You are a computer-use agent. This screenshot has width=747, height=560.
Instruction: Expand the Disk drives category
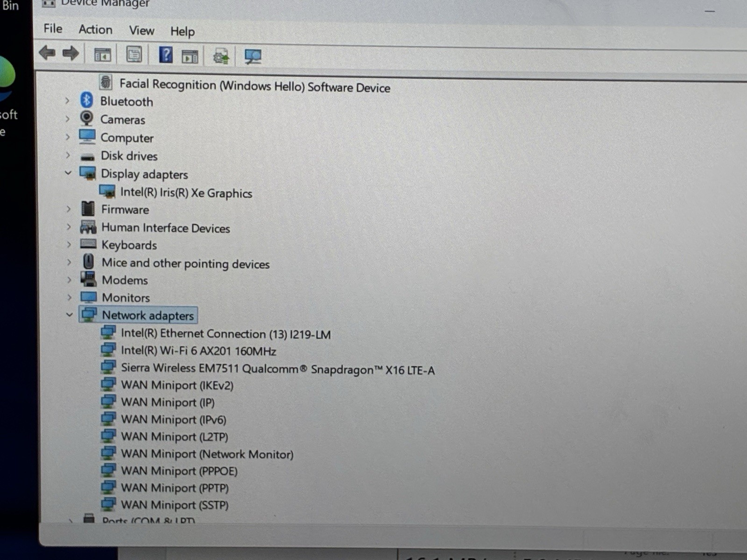coord(68,155)
